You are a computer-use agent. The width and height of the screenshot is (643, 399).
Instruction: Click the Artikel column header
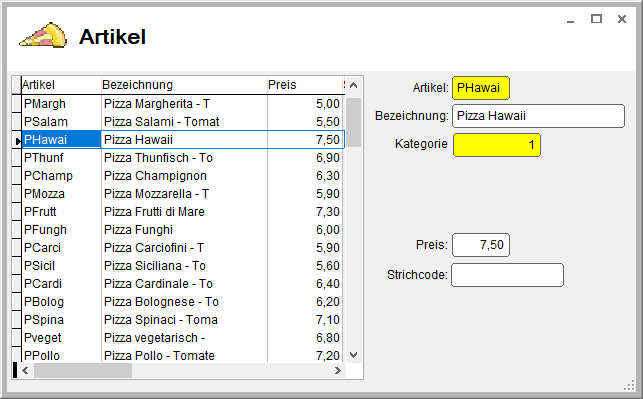(61, 85)
